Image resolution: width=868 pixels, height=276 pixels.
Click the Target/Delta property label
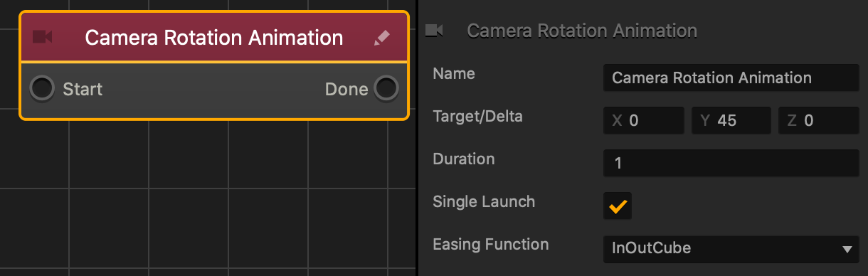point(477,116)
